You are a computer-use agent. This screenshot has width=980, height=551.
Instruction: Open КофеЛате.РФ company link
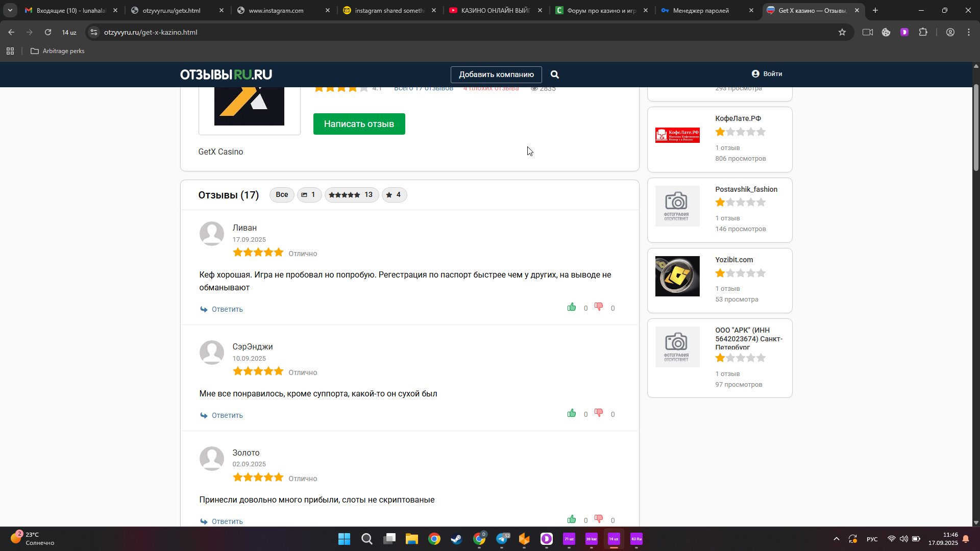click(738, 118)
